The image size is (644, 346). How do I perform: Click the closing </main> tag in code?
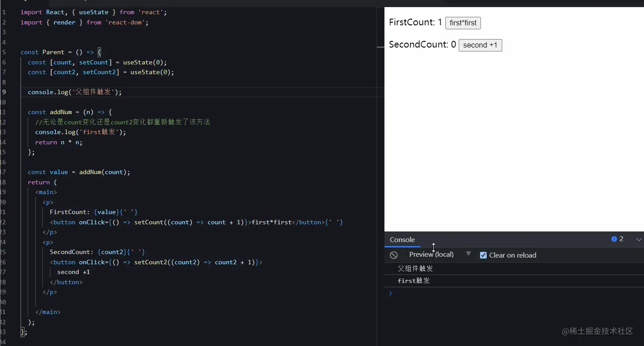click(x=48, y=312)
